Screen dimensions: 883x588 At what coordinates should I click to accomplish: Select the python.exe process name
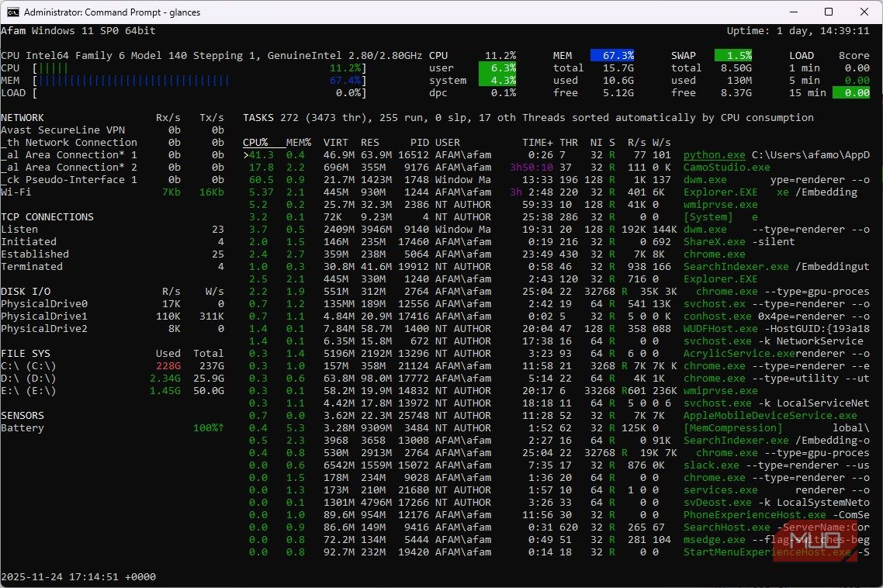[x=714, y=155]
